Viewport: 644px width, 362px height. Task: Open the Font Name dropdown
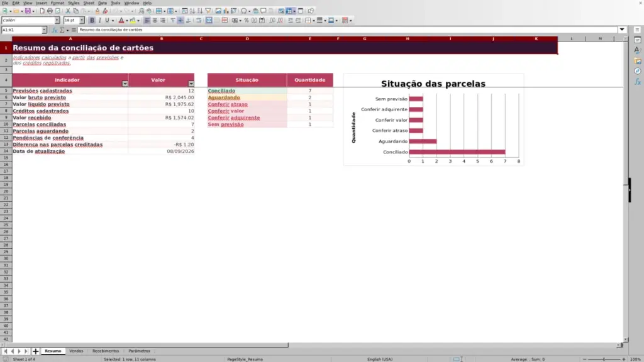(x=57, y=21)
